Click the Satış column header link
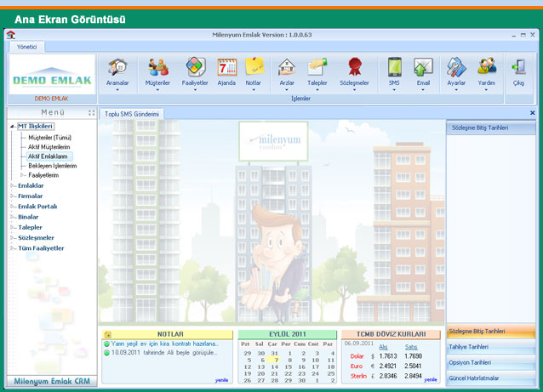The height and width of the screenshot is (392, 543). pyautogui.click(x=411, y=347)
